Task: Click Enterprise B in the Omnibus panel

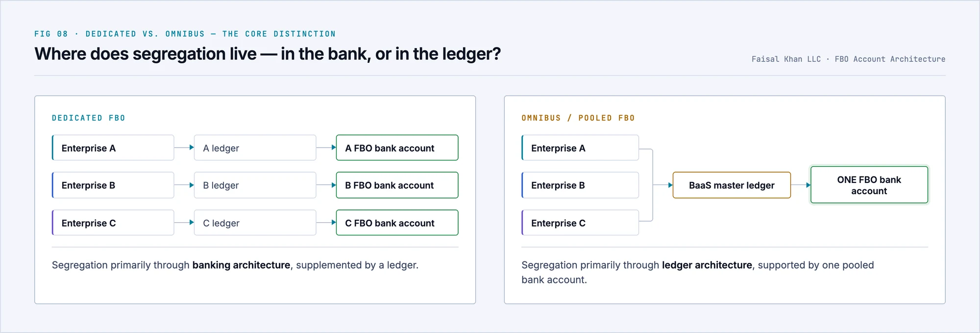Action: (580, 185)
